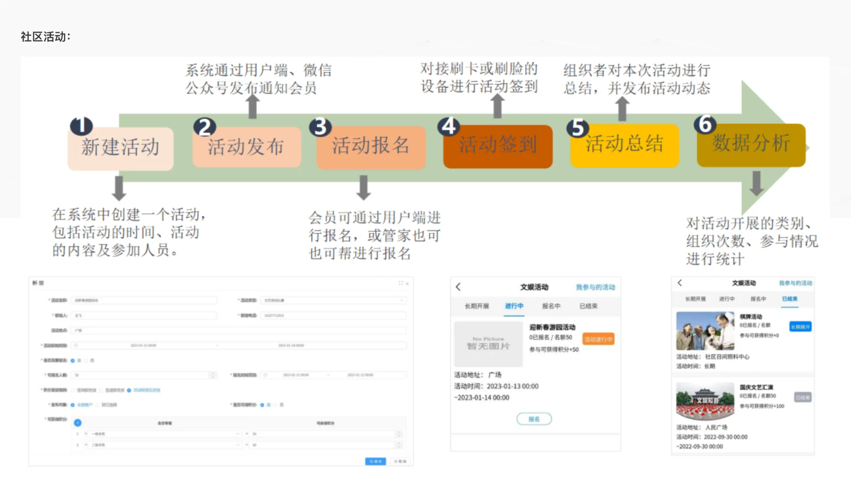
Task: Open member level dropdown in row 1
Action: 165,434
